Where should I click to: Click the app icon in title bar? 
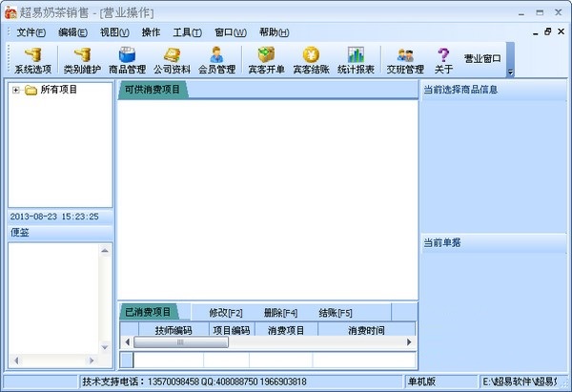point(10,13)
